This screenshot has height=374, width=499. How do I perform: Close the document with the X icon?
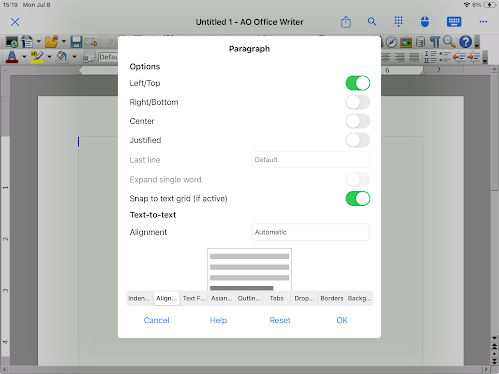(15, 22)
